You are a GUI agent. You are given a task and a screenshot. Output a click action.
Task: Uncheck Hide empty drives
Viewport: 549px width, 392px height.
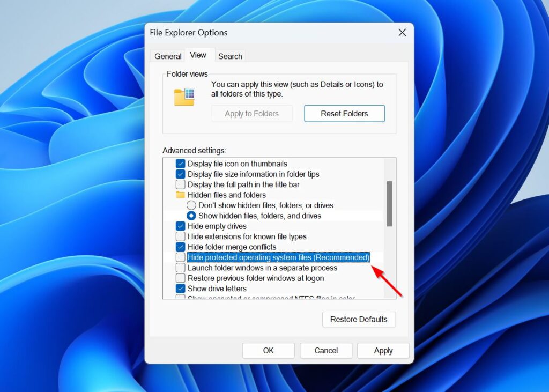(x=181, y=226)
